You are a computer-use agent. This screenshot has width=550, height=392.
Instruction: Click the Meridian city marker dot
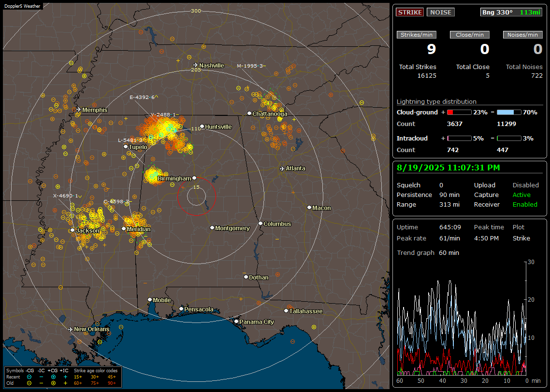pyautogui.click(x=123, y=229)
